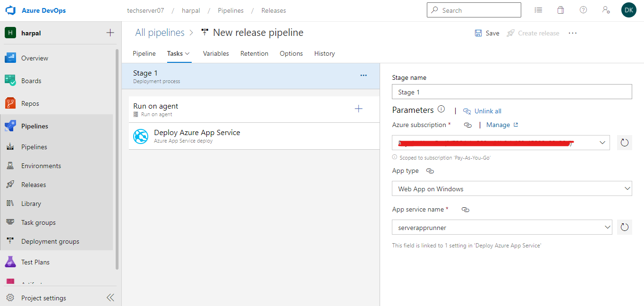This screenshot has width=644, height=306.
Task: Switch to the History tab
Action: [324, 53]
